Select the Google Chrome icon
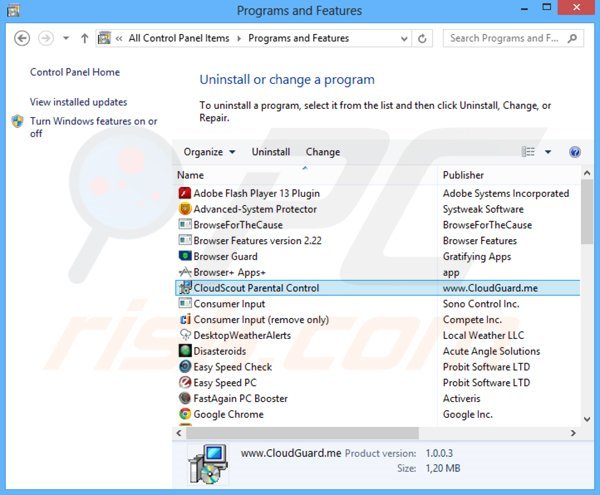 tap(185, 414)
